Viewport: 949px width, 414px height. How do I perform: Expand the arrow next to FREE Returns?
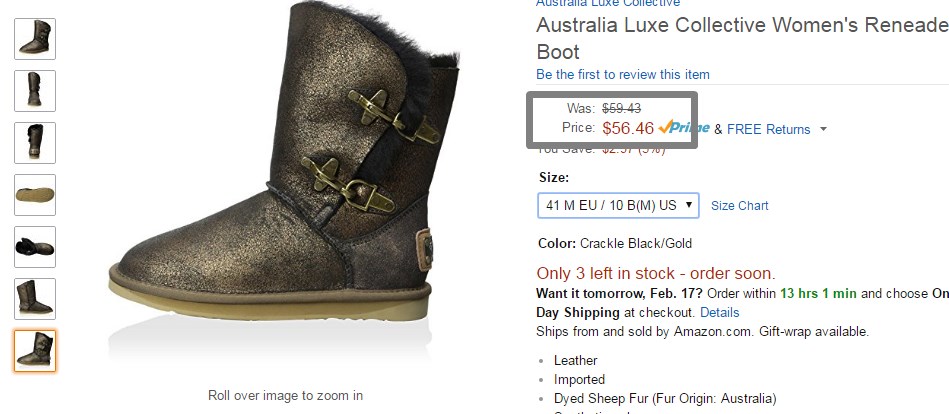point(823,130)
